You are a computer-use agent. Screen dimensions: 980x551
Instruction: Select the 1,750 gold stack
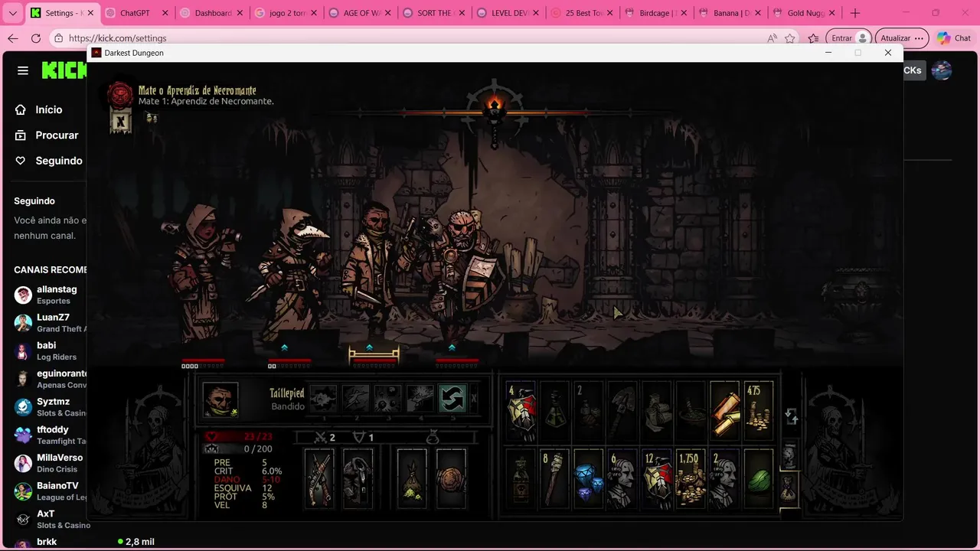tap(691, 479)
